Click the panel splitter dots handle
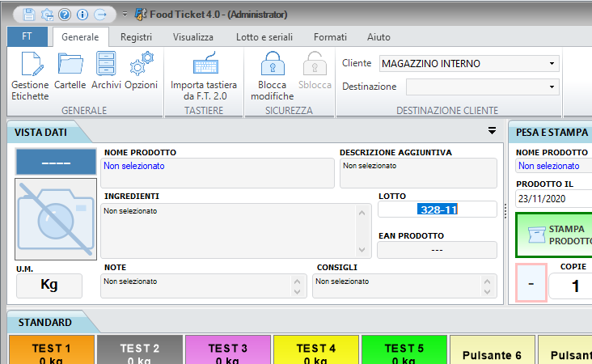Image resolution: width=592 pixels, height=364 pixels. (505, 211)
